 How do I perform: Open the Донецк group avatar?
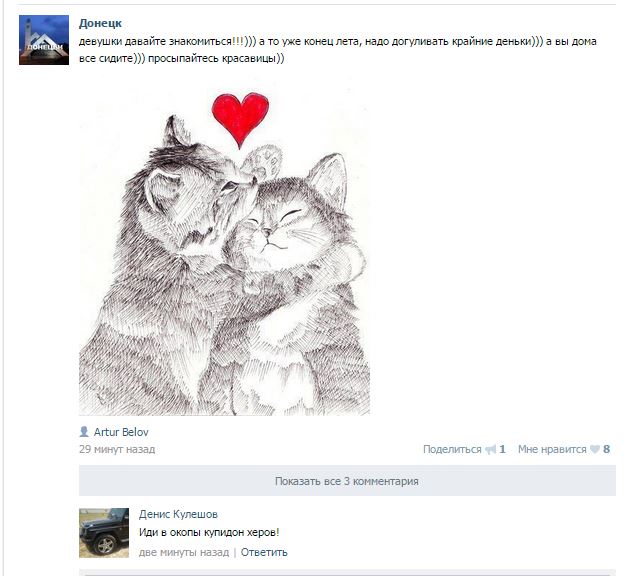tap(44, 40)
